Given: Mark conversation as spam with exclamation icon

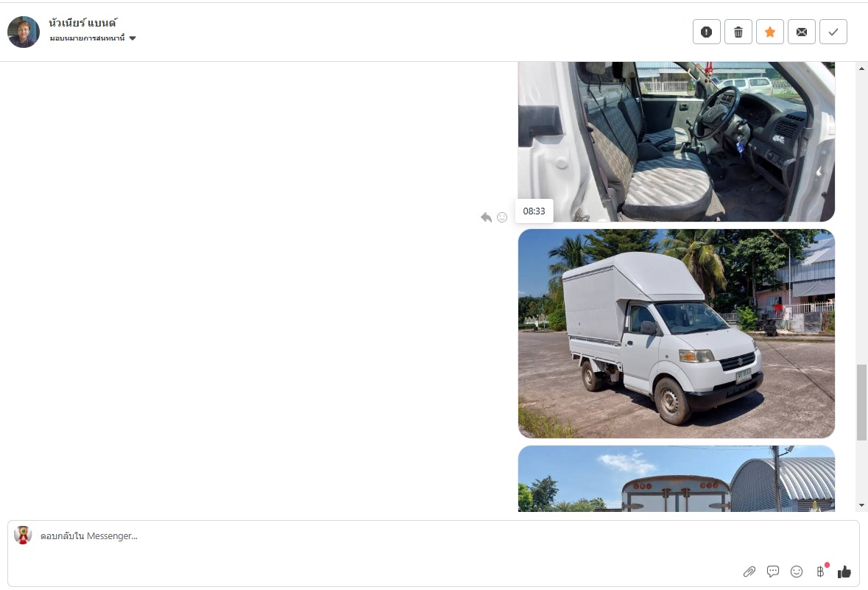Looking at the screenshot, I should [706, 32].
